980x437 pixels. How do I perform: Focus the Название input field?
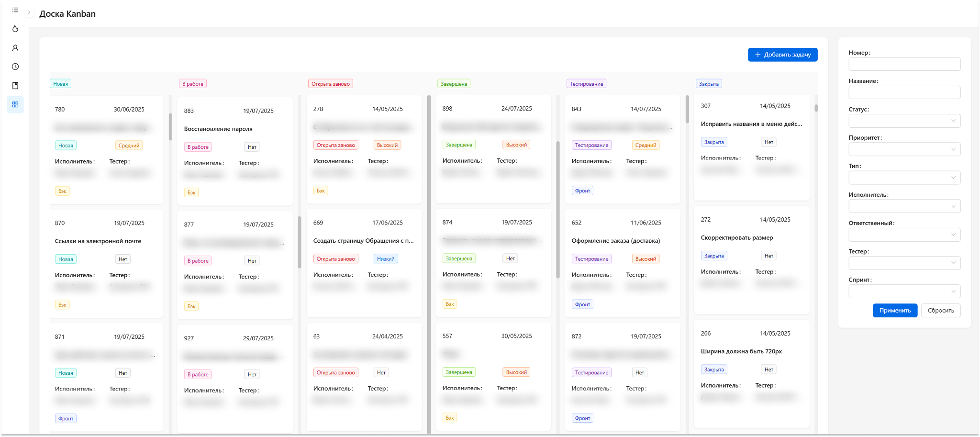(904, 92)
